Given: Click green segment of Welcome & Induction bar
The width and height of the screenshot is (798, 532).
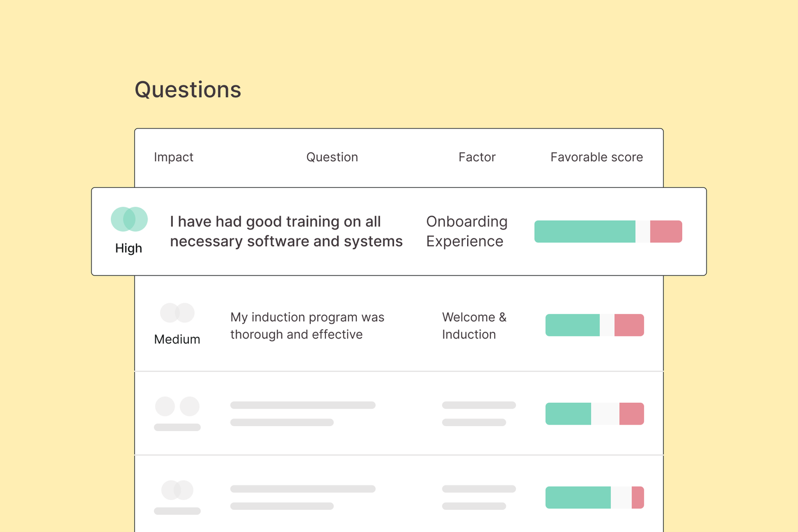Looking at the screenshot, I should [572, 325].
